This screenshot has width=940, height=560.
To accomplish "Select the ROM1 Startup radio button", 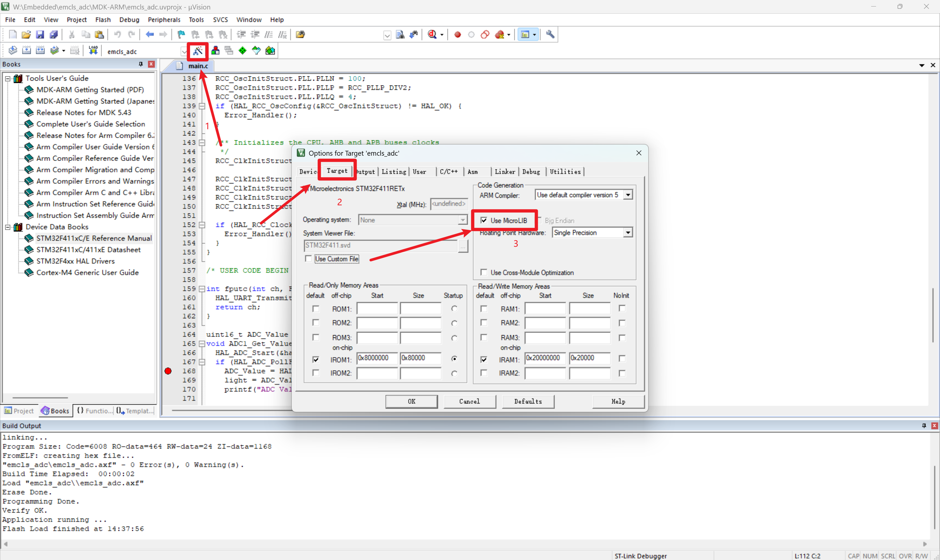I will [x=454, y=309].
